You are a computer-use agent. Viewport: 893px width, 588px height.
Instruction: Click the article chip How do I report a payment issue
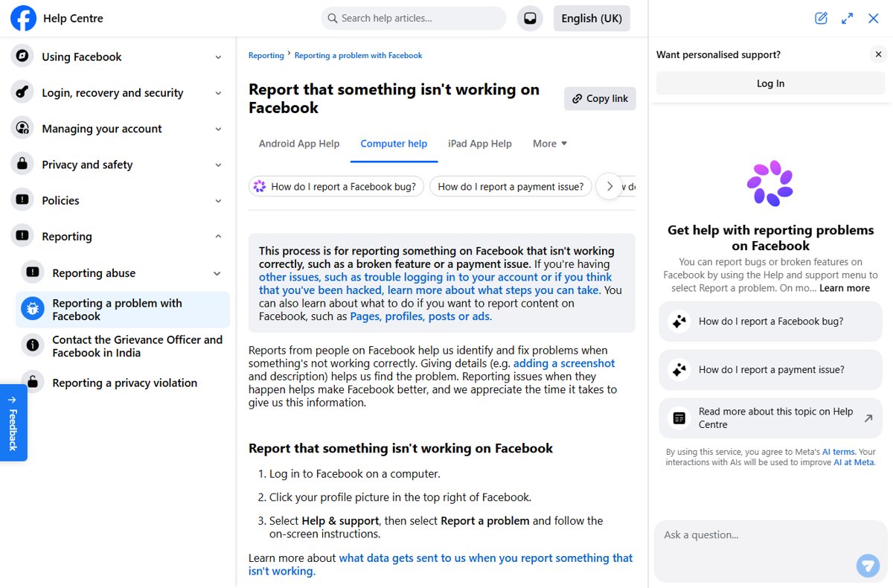[x=511, y=187]
